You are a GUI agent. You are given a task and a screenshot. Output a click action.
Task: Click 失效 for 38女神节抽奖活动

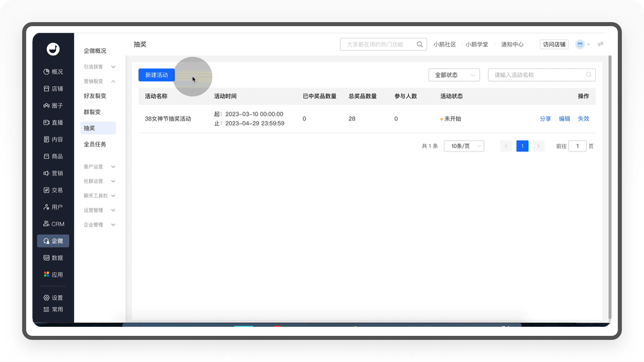pyautogui.click(x=583, y=119)
